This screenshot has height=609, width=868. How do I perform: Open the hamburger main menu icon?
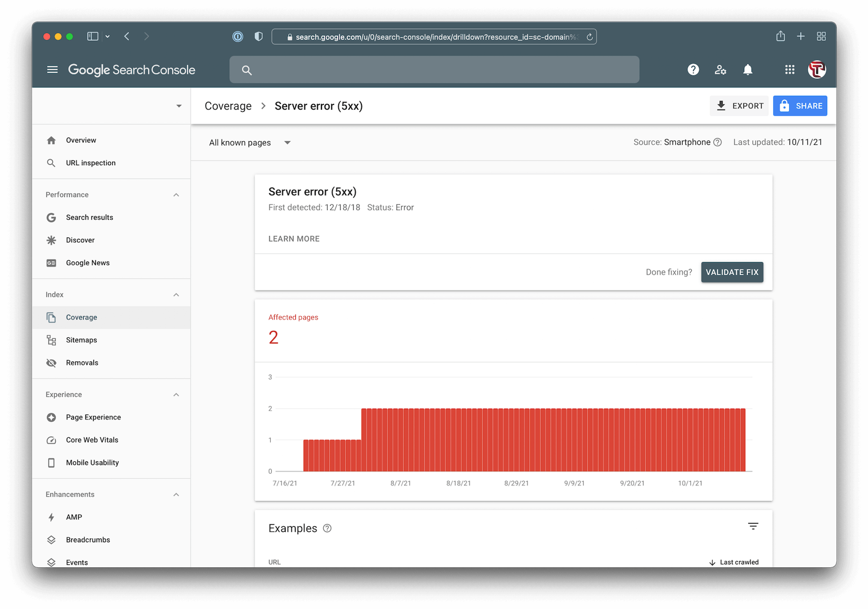click(52, 70)
